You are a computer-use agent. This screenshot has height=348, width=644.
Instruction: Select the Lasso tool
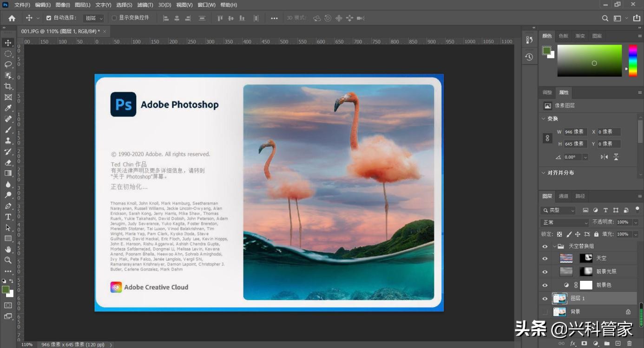[x=8, y=64]
